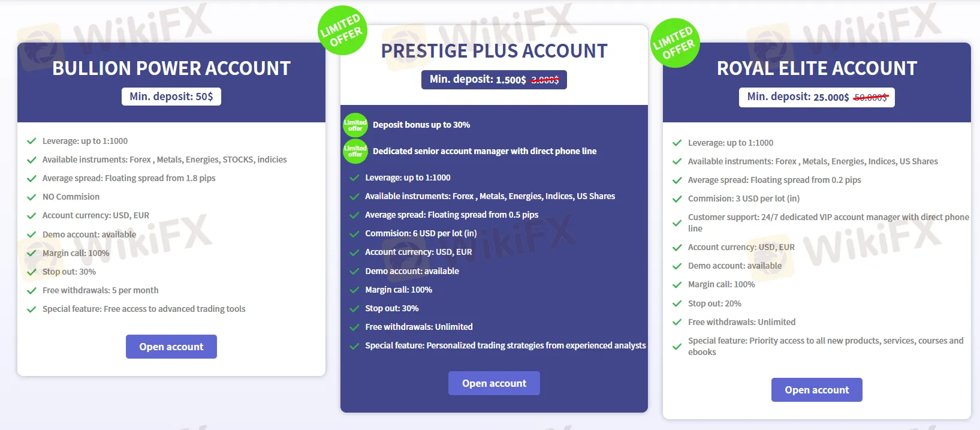Open account for Bullion Power plan
980x430 pixels.
coord(171,347)
